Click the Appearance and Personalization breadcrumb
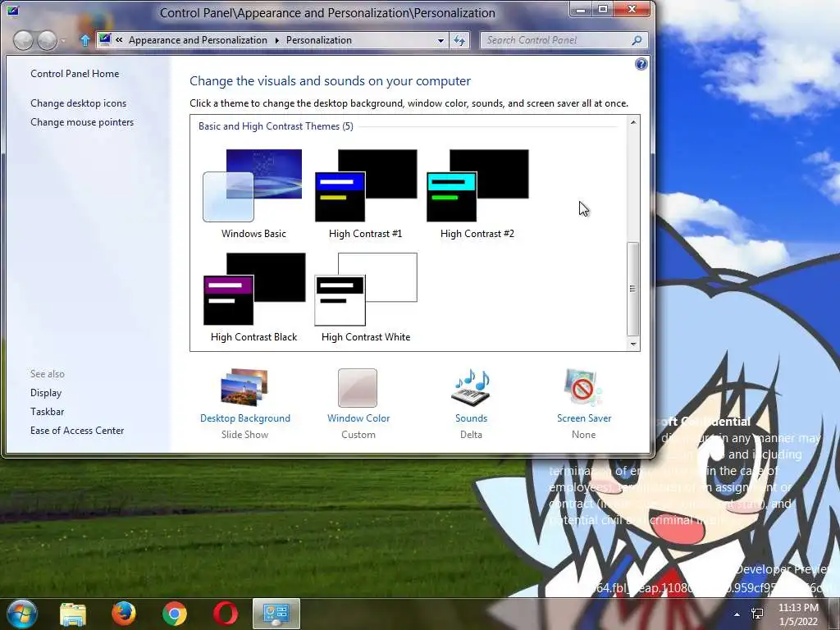The width and height of the screenshot is (840, 630). pyautogui.click(x=198, y=40)
